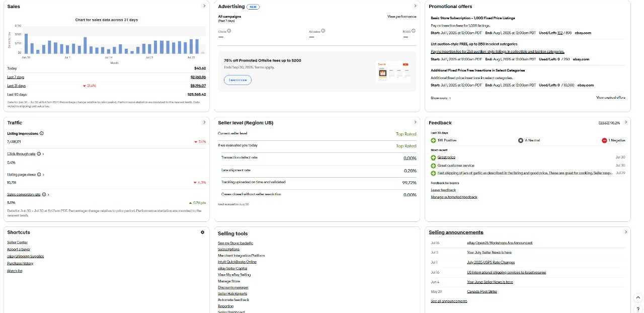The height and width of the screenshot is (313, 644).
Task: Open the Sales conversion rate link
Action: tap(24, 194)
